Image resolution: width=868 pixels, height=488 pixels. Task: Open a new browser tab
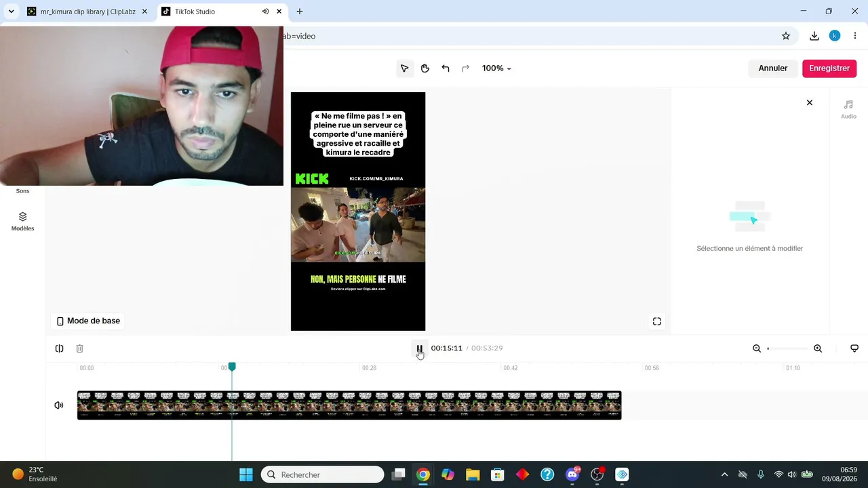pos(300,12)
